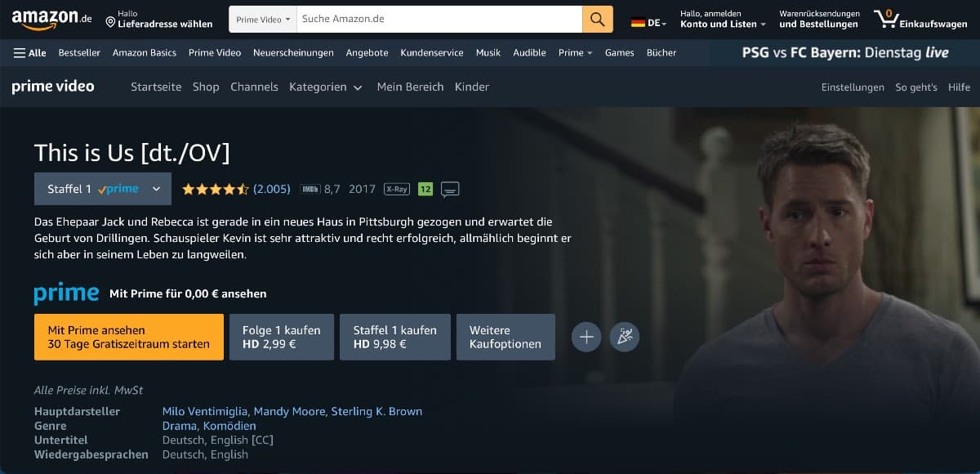The image size is (980, 474).
Task: Open Kundenservice navigation item
Action: click(432, 52)
